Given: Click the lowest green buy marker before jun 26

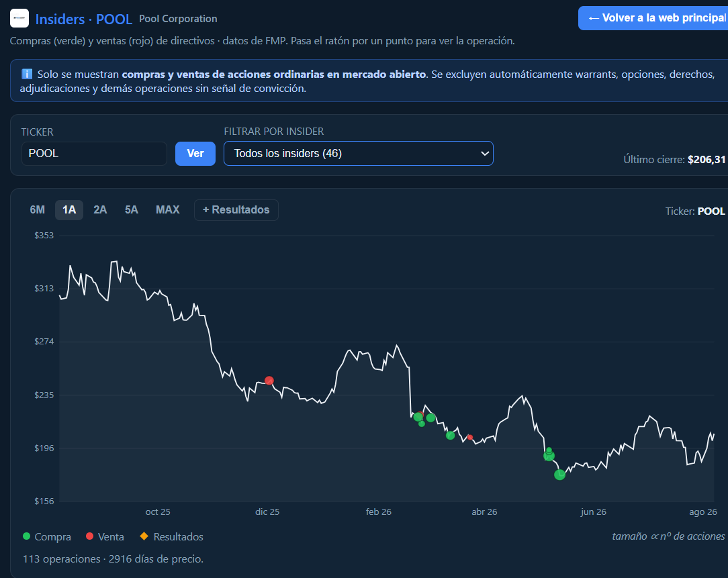Looking at the screenshot, I should [560, 475].
